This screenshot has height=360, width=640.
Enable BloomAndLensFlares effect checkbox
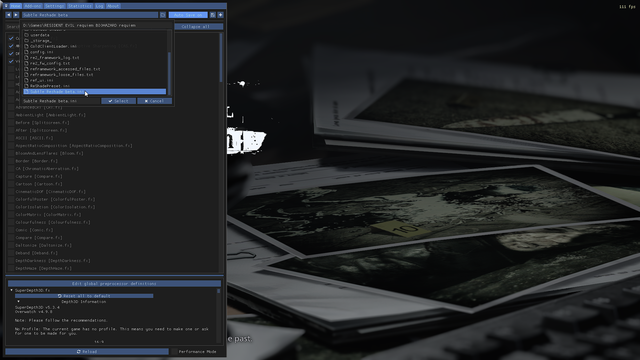tap(11, 153)
